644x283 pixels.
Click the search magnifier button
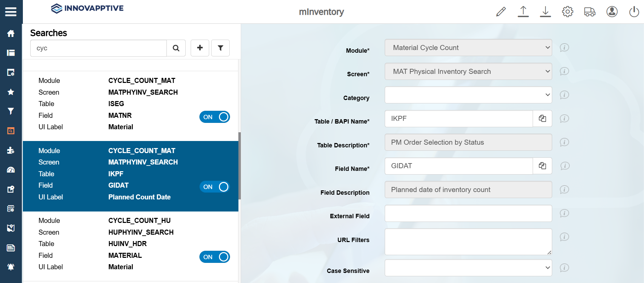176,48
